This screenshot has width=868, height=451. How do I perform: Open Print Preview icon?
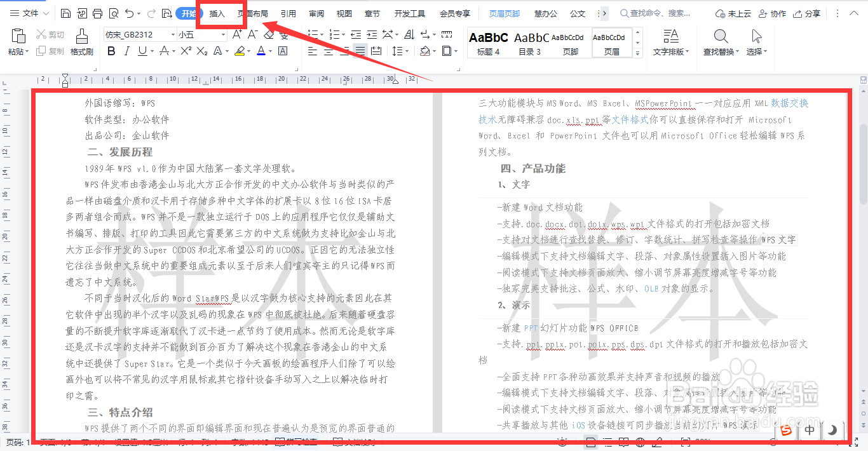click(x=113, y=13)
